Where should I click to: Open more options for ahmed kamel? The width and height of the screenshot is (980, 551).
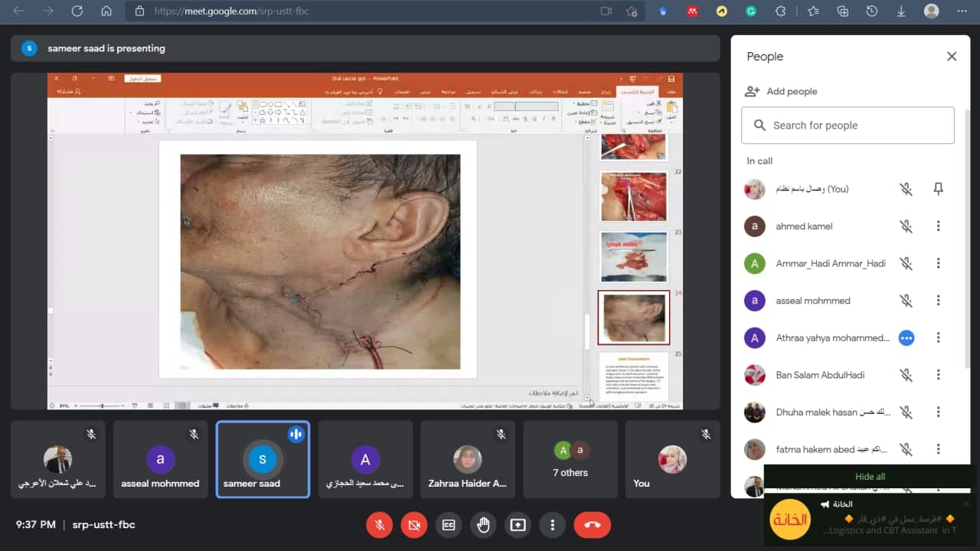[x=938, y=226]
